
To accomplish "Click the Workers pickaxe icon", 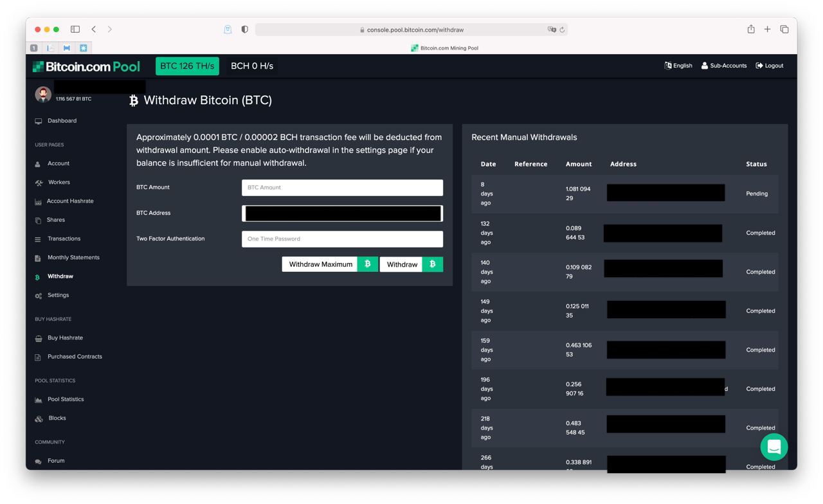I will pos(39,183).
